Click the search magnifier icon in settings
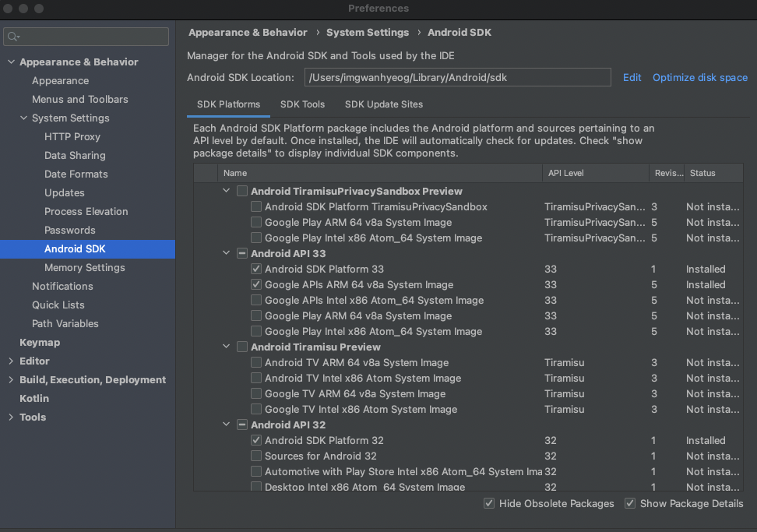The image size is (757, 532). pyautogui.click(x=13, y=37)
